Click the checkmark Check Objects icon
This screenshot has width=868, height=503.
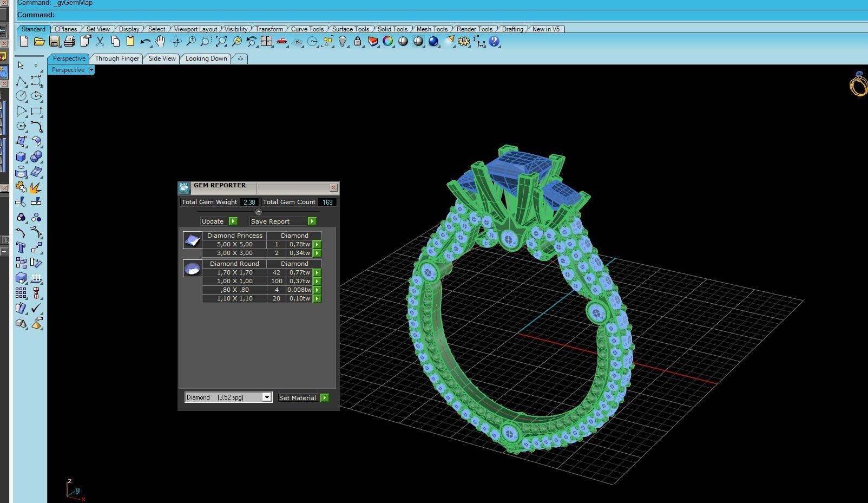point(36,308)
